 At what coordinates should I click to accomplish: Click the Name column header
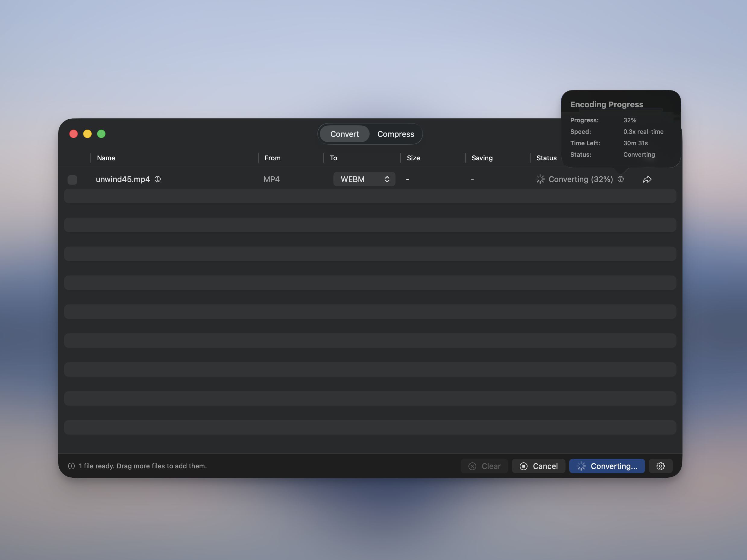[x=106, y=158]
